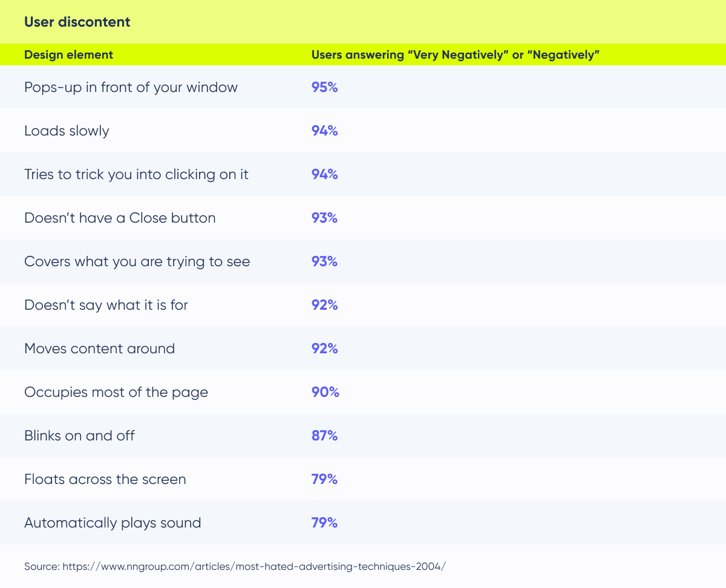726x588 pixels.
Task: Click the "Blinks on and off" label
Action: click(x=79, y=436)
